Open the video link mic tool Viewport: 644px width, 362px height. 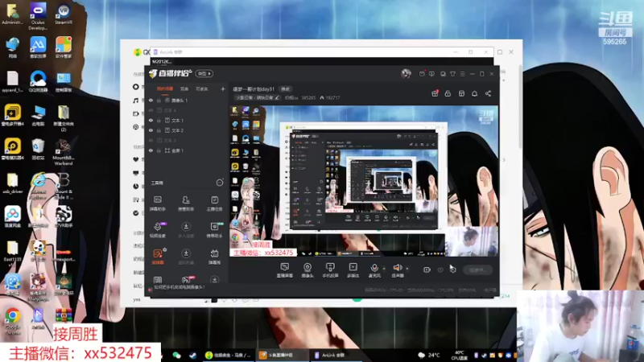coord(157,230)
